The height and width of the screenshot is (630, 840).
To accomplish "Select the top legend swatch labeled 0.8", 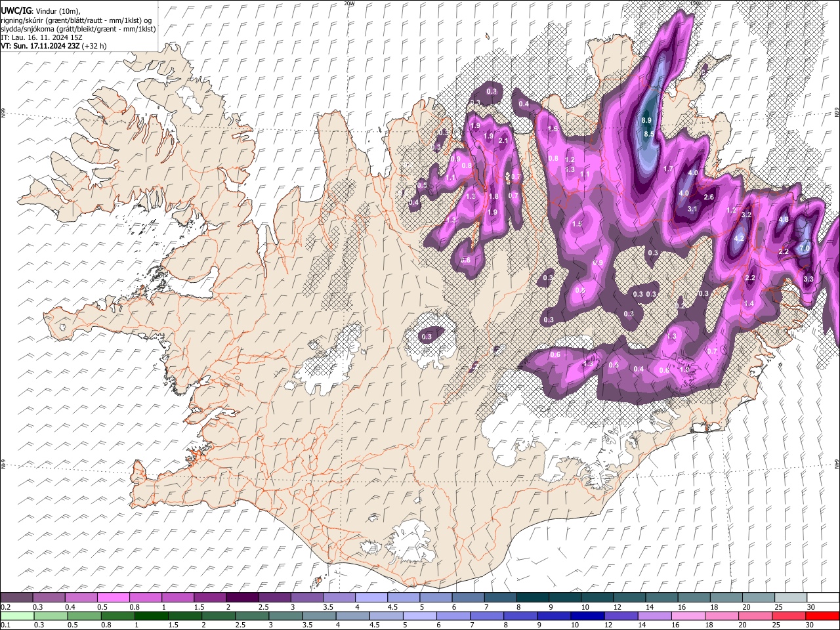I will [146, 597].
